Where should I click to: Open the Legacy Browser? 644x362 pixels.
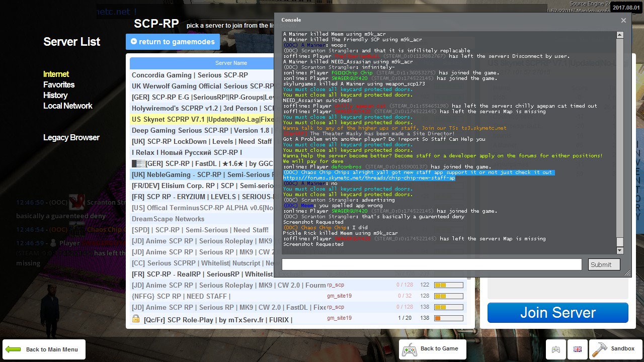point(71,138)
